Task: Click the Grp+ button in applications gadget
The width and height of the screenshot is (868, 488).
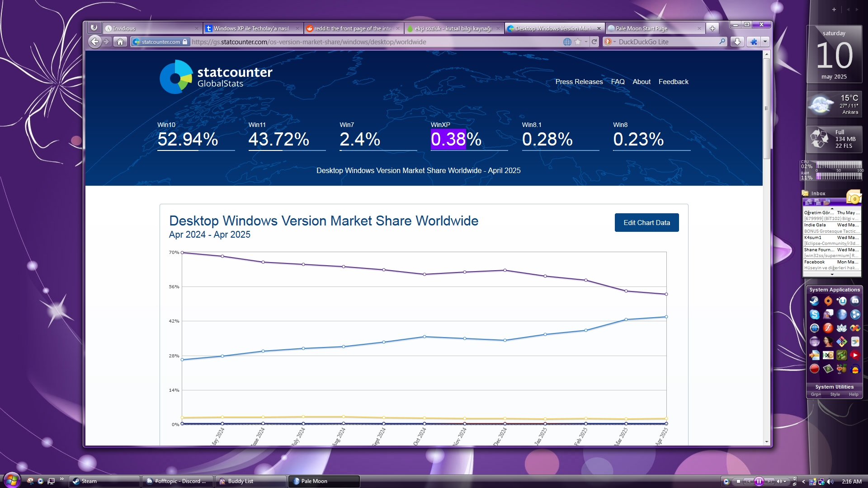Action: (816, 394)
